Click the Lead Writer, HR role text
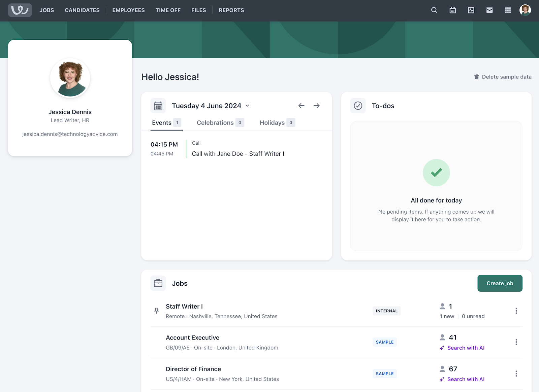This screenshot has height=392, width=539. 70,120
